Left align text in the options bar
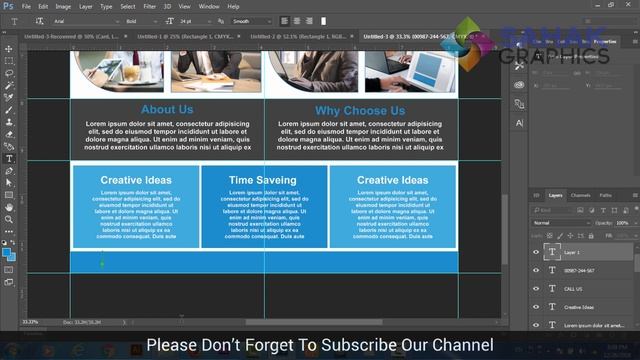Viewport: 640px width, 360px height. pyautogui.click(x=284, y=21)
